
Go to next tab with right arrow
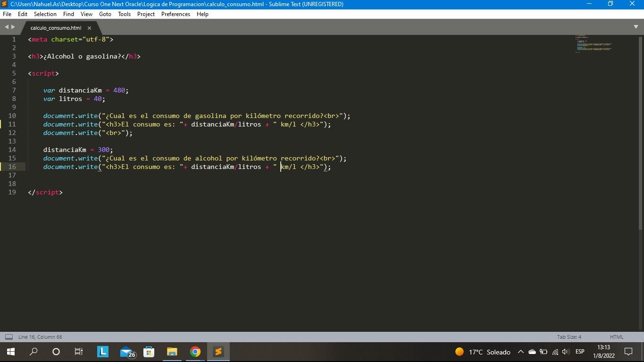click(x=13, y=27)
